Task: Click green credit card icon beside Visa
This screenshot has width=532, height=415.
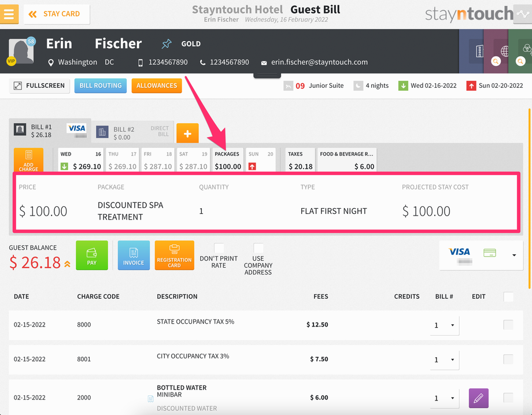Action: [x=490, y=253]
